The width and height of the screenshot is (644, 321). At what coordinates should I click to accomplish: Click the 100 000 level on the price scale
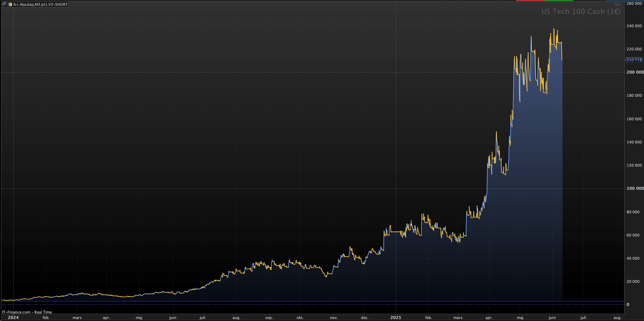(x=635, y=188)
